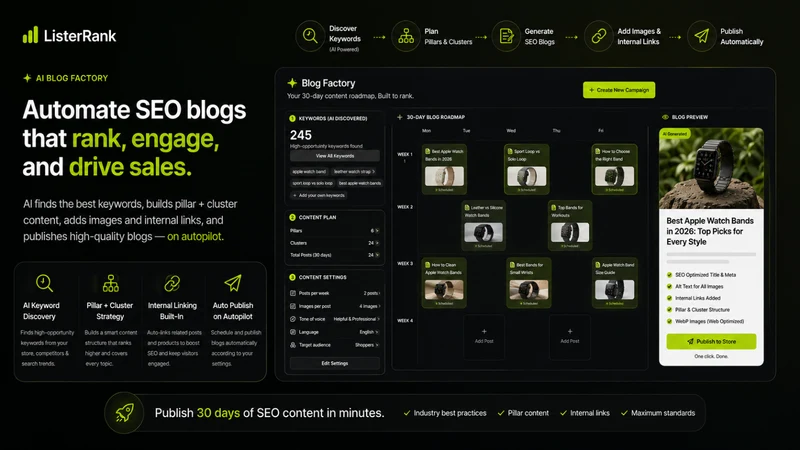The image size is (800, 450).
Task: Click the Target audience person icon
Action: [x=293, y=345]
